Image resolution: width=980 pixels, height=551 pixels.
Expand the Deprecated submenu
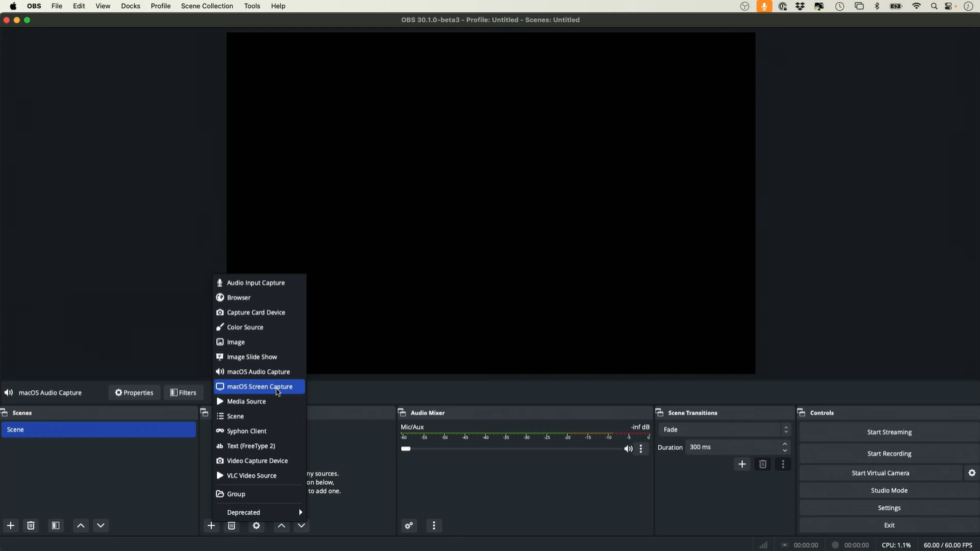tap(259, 512)
